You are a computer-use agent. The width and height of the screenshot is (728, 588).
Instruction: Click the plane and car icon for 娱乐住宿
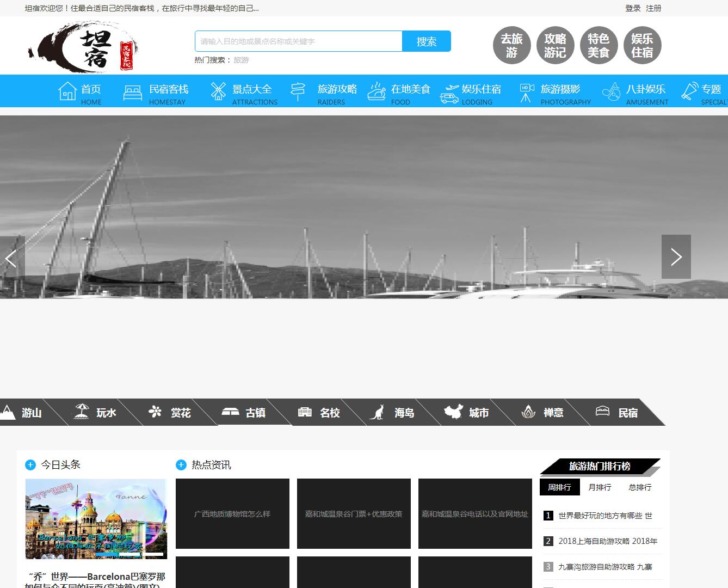tap(449, 93)
